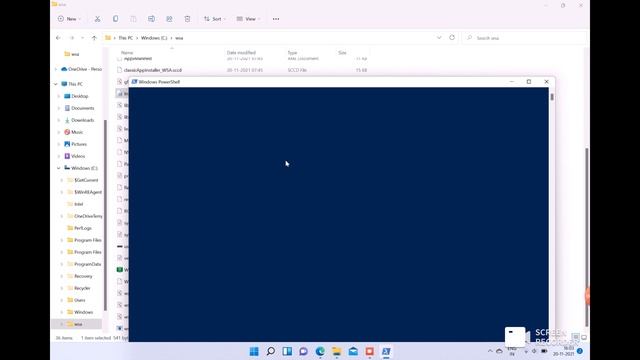The image size is (640, 360).
Task: Select Music in the navigation pane
Action: [x=76, y=132]
